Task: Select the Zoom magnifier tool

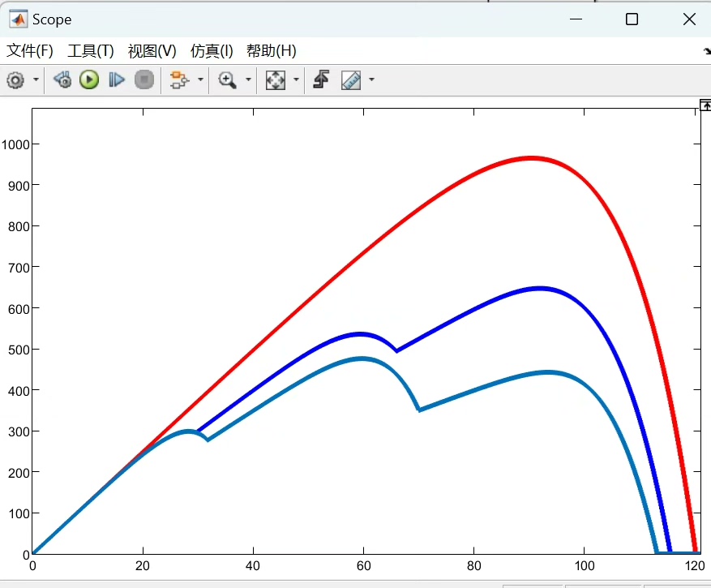Action: point(227,79)
